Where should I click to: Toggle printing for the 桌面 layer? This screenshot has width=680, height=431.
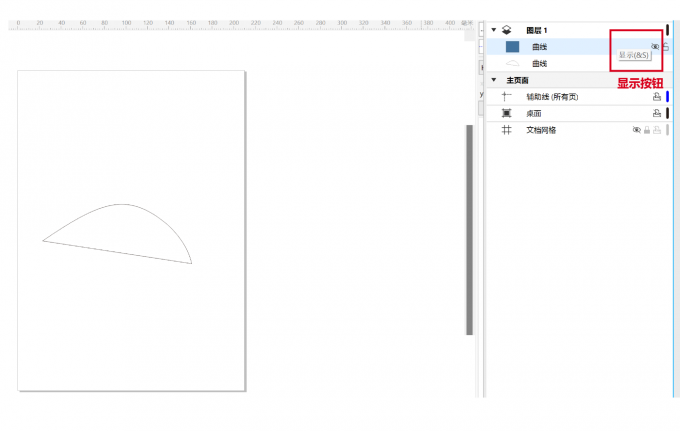pyautogui.click(x=657, y=113)
